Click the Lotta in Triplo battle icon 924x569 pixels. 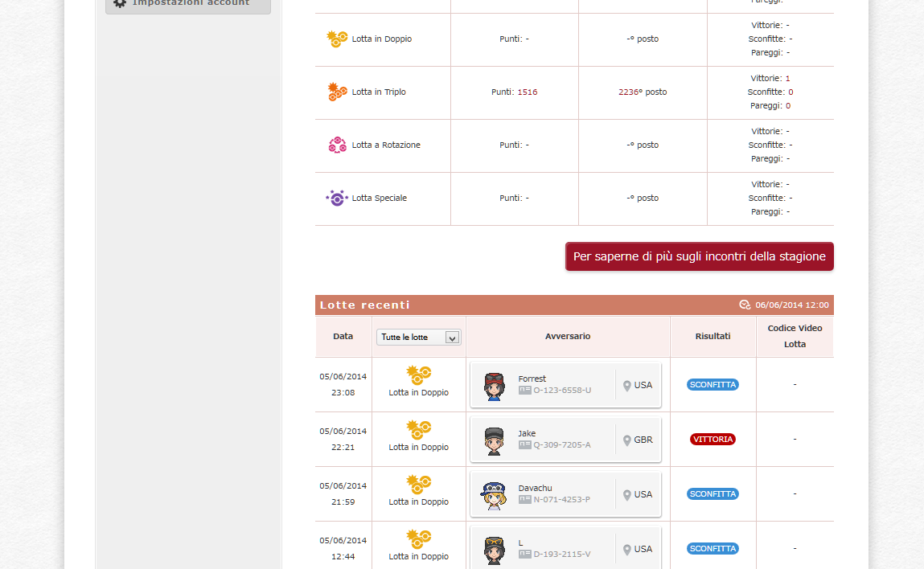[337, 92]
